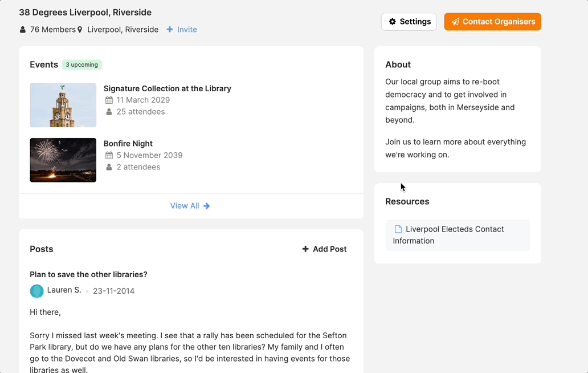The width and height of the screenshot is (588, 373).
Task: Click calendar icon for Signature Collection event
Action: tap(109, 100)
